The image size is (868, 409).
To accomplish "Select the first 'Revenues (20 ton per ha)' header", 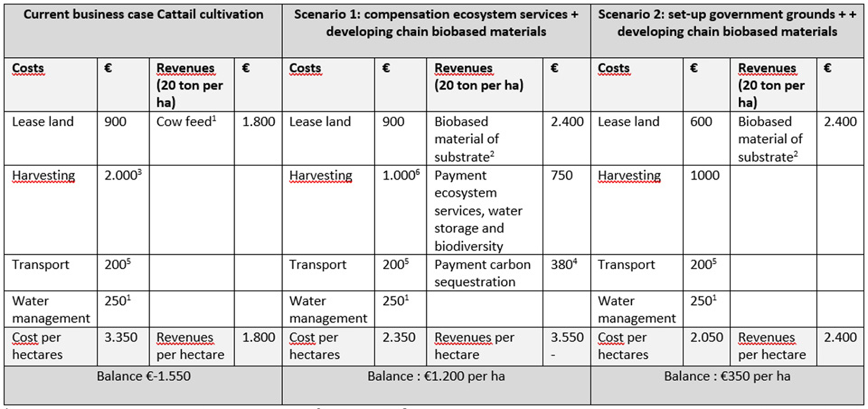I will click(192, 85).
